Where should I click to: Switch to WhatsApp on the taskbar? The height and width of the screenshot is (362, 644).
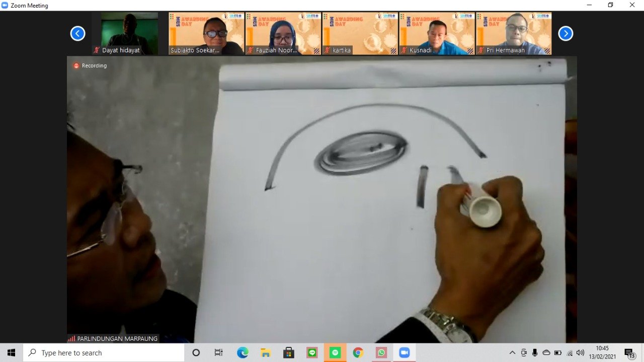[381, 352]
